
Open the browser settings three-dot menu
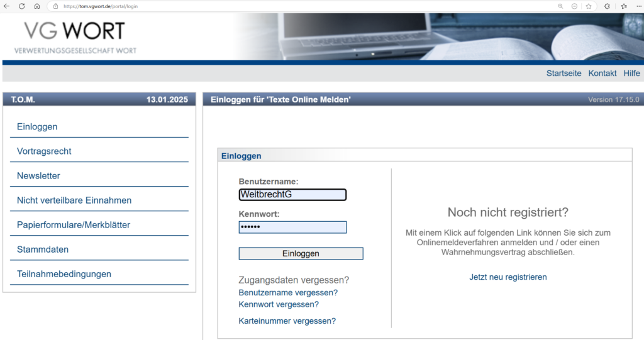click(x=638, y=6)
